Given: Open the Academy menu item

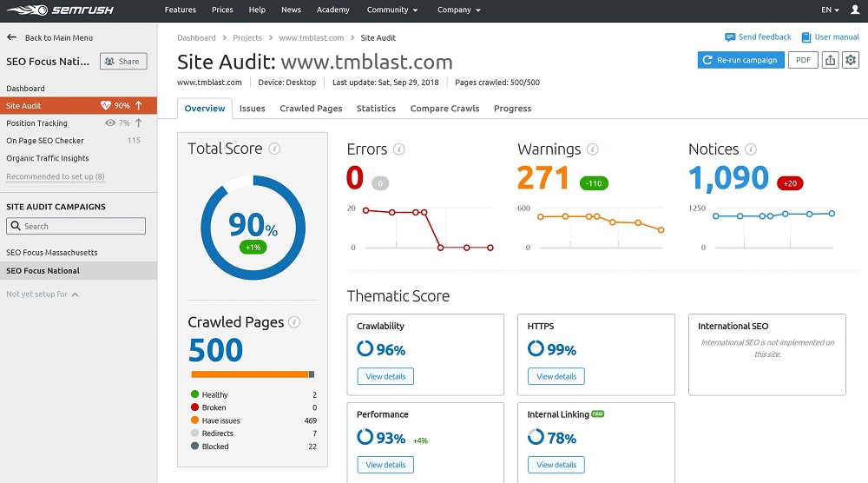Looking at the screenshot, I should [332, 10].
